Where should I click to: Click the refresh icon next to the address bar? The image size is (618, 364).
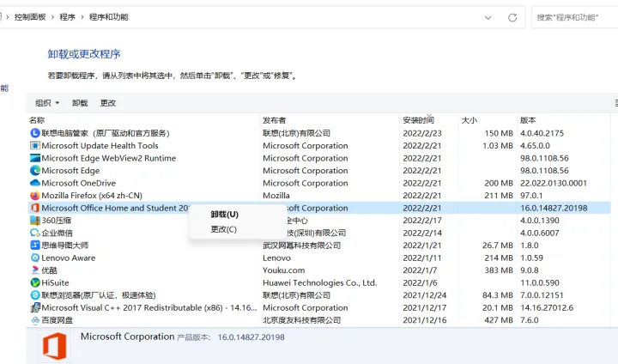pos(512,17)
